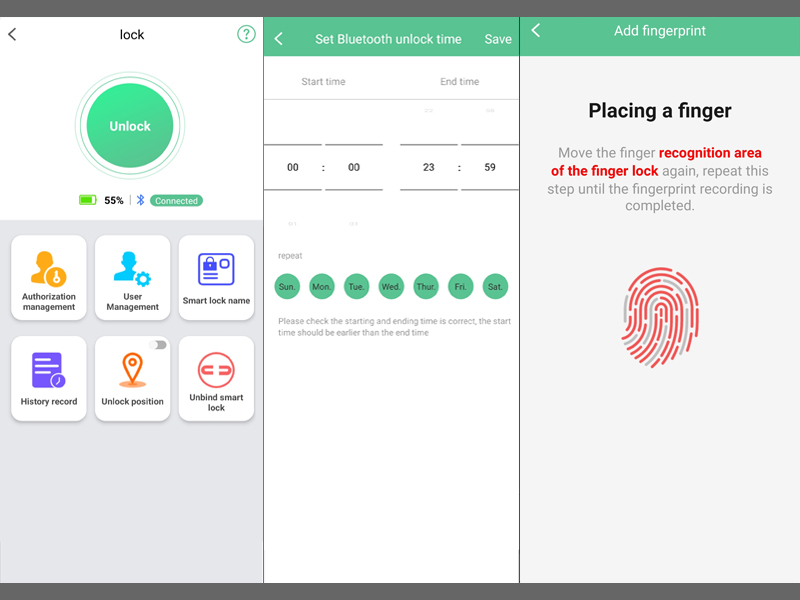The height and width of the screenshot is (600, 800).
Task: Go back from Set Bluetooth unlock time
Action: tap(279, 39)
